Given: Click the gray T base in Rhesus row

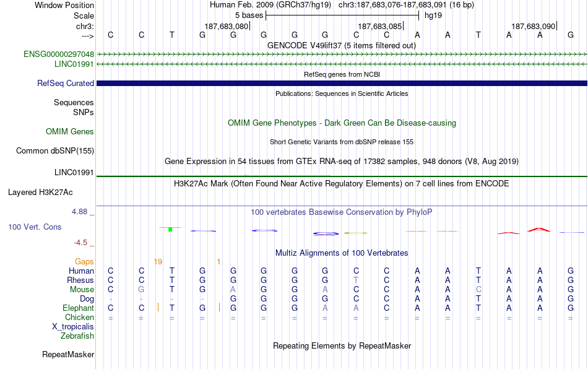Looking at the screenshot, I should [356, 280].
